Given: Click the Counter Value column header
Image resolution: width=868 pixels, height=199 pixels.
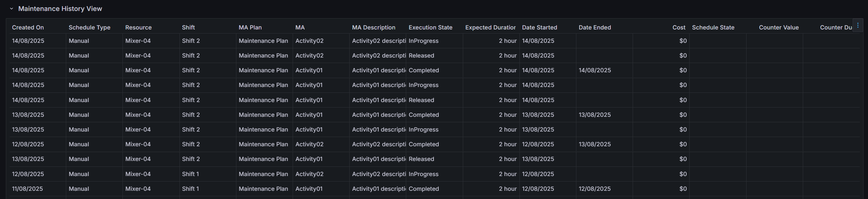Looking at the screenshot, I should (778, 27).
